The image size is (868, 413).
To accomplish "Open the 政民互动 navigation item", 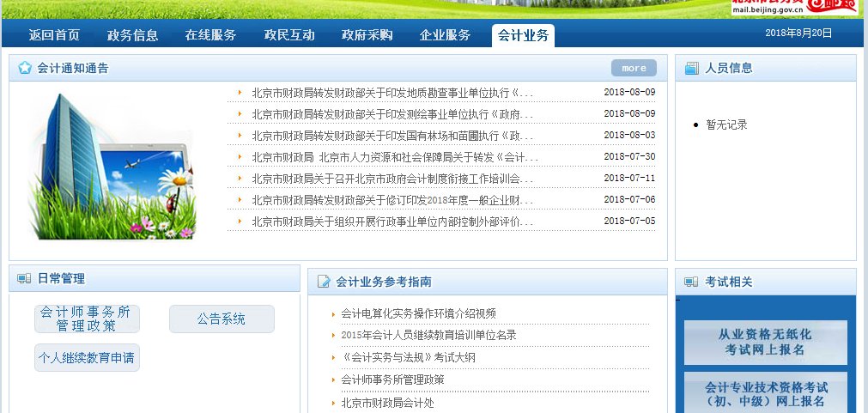I will 289,35.
